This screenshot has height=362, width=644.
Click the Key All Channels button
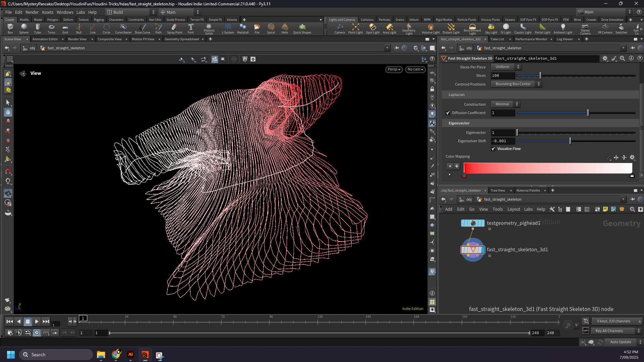(614, 330)
